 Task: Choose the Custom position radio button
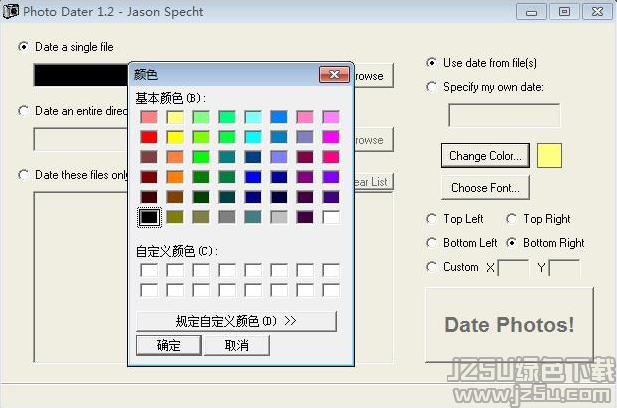[x=432, y=267]
